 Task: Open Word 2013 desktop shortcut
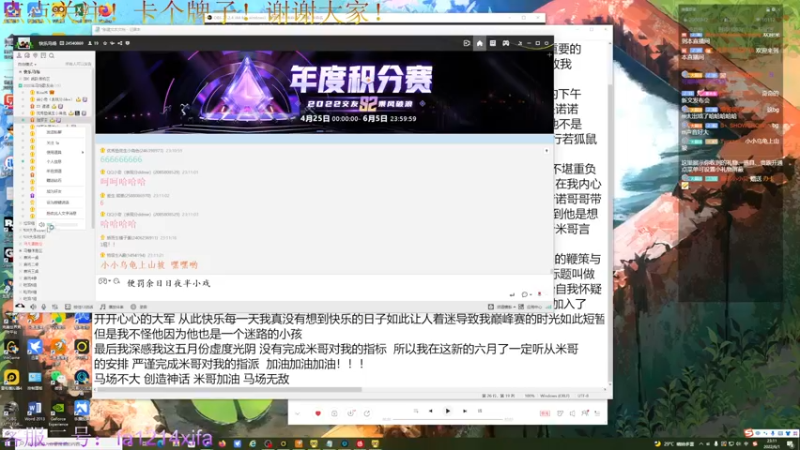click(x=34, y=412)
